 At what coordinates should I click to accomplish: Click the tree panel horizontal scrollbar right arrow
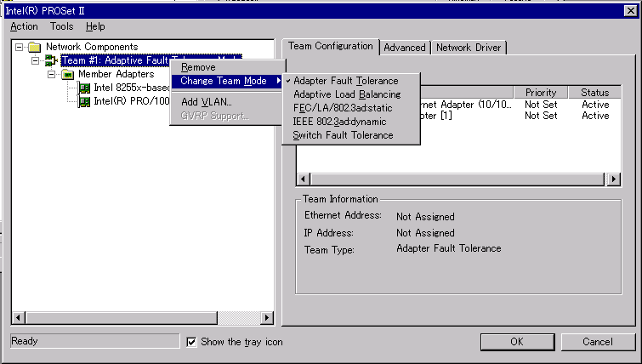pos(266,318)
